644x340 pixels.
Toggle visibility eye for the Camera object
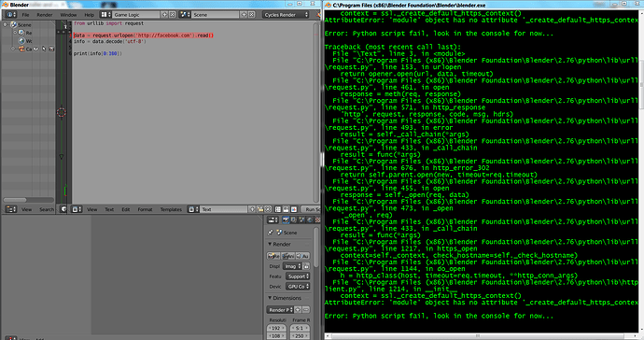(x=36, y=49)
